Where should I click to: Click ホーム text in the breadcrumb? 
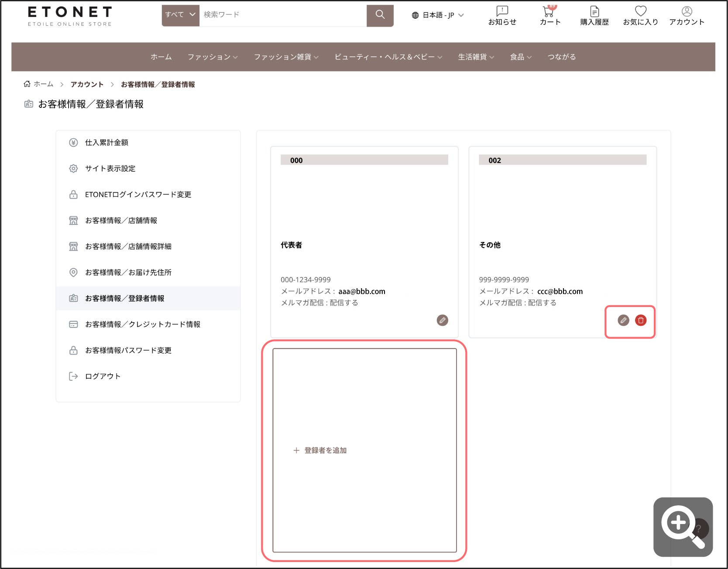[44, 84]
